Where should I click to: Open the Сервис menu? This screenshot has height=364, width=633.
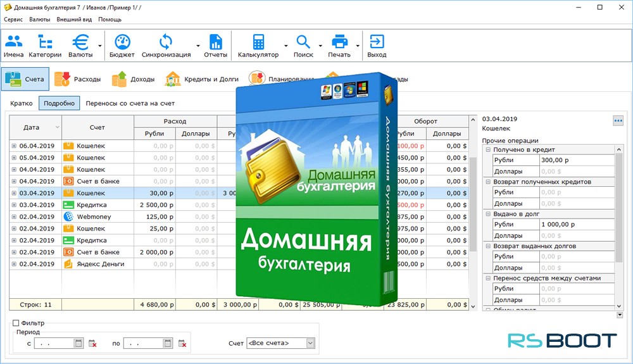click(x=13, y=20)
